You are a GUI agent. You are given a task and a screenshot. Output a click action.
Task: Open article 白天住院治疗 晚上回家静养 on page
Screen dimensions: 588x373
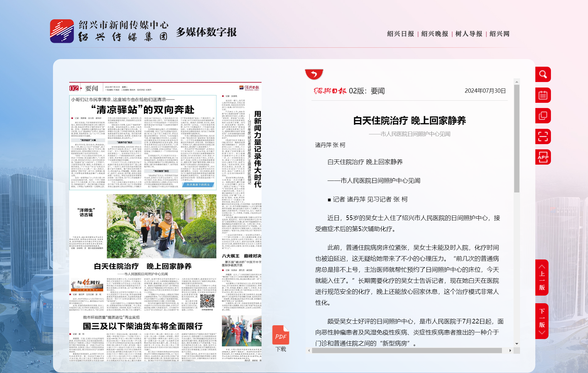(x=143, y=266)
